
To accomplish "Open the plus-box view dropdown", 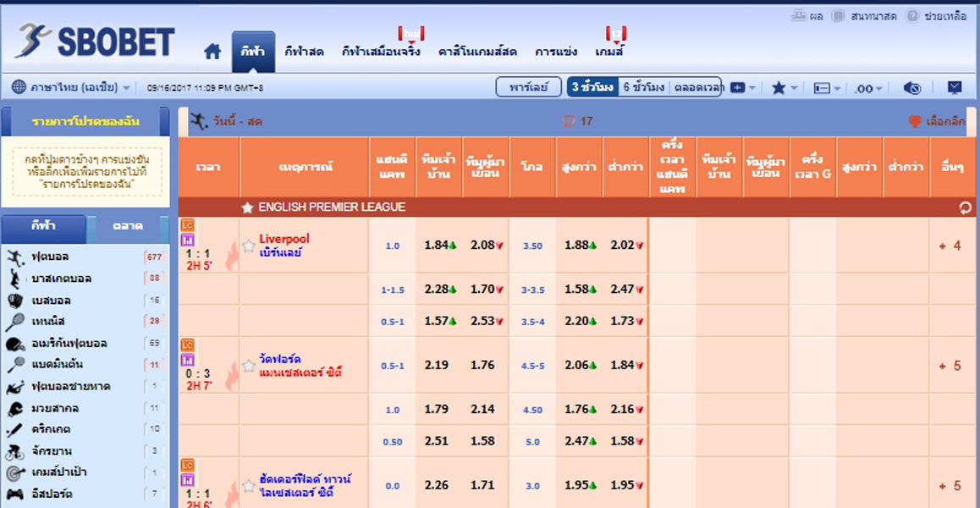I will pyautogui.click(x=744, y=88).
